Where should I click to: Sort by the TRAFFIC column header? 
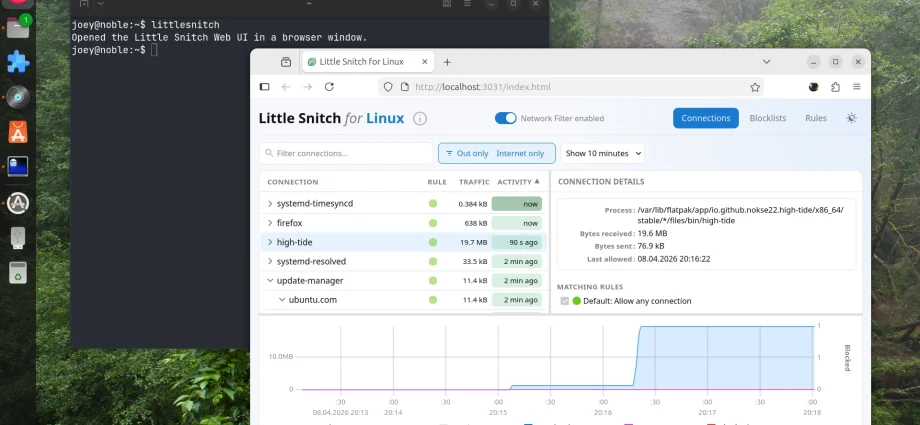(474, 182)
